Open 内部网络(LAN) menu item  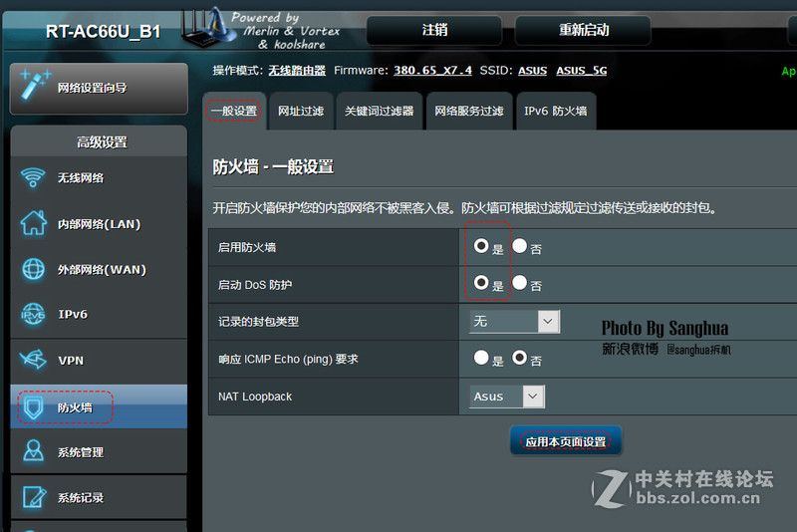coord(99,223)
